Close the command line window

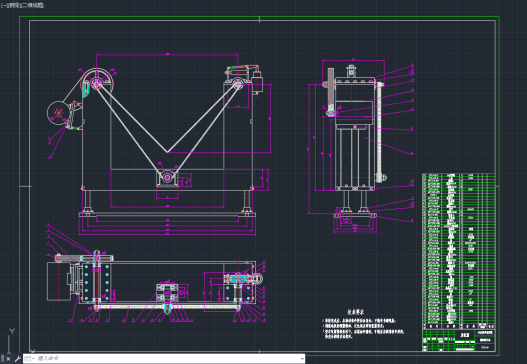pos(8,359)
